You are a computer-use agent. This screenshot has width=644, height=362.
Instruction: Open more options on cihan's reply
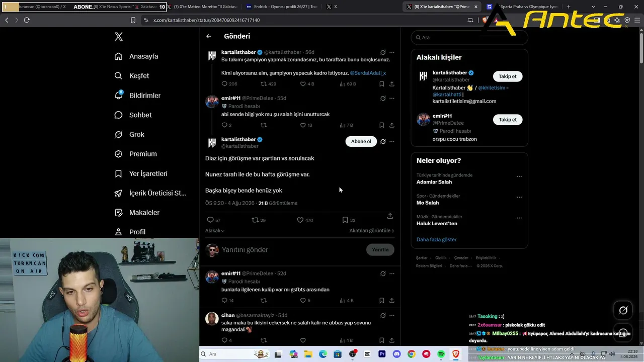(x=392, y=316)
